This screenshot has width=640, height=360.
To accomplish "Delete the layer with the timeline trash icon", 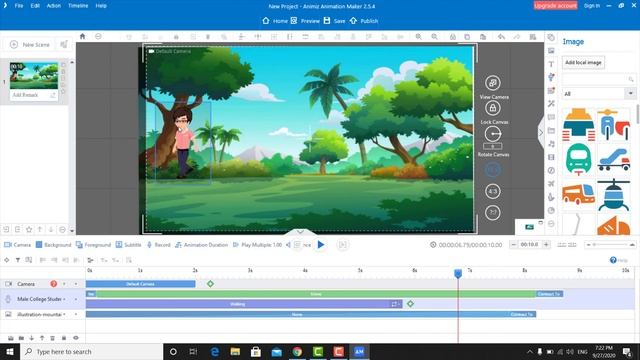I will click(x=52, y=338).
